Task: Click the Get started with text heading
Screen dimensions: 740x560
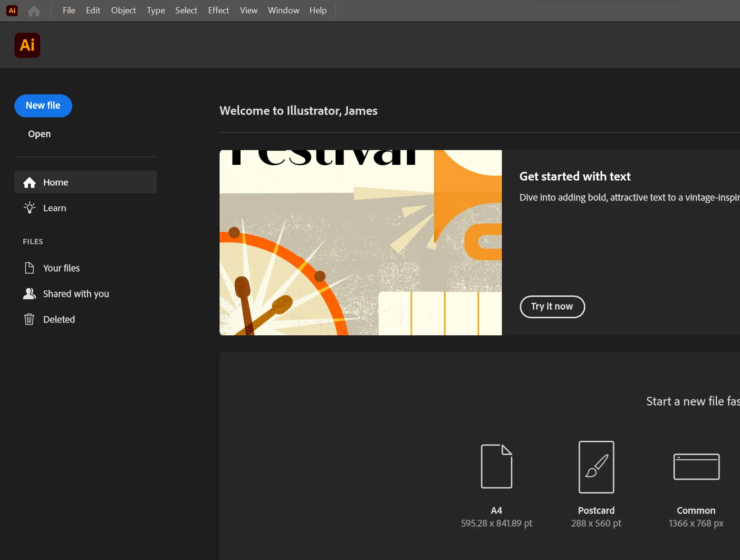Action: click(575, 176)
